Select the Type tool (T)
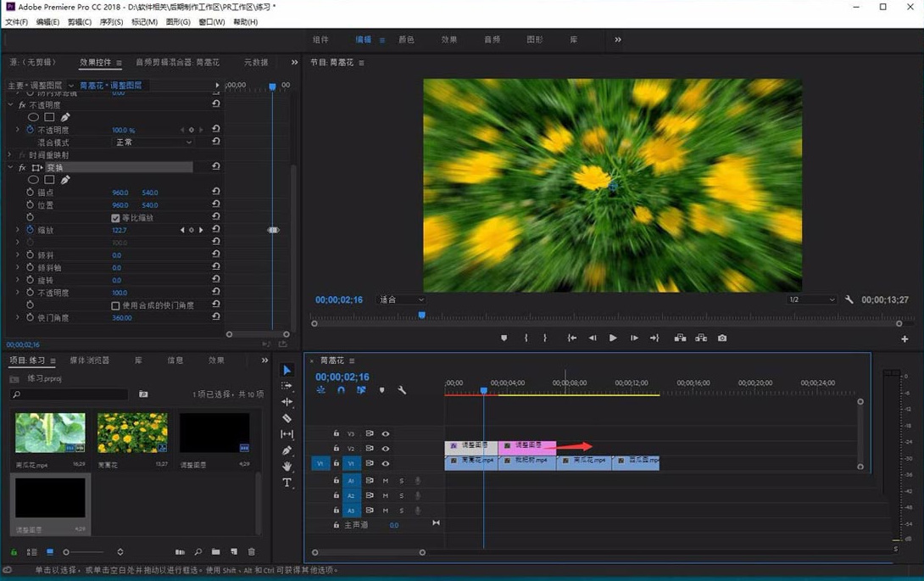Image resolution: width=924 pixels, height=581 pixels. pos(287,483)
